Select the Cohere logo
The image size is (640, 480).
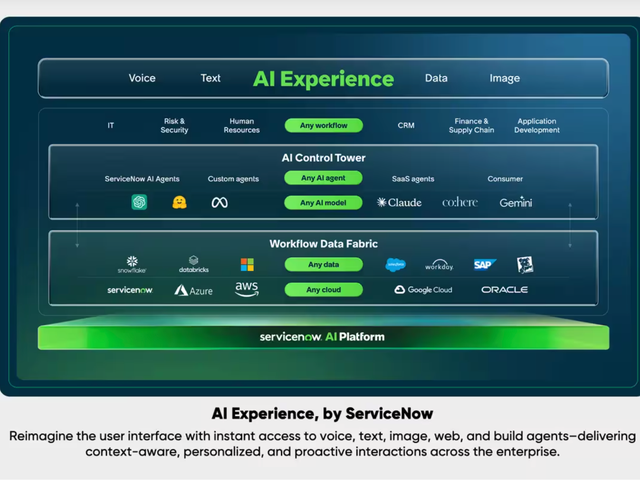tap(460, 202)
